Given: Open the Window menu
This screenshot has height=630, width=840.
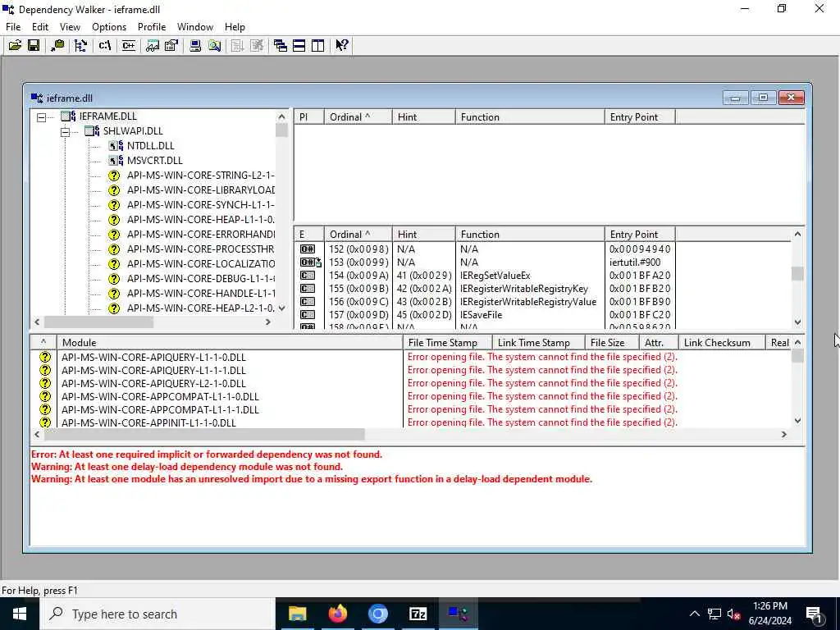Looking at the screenshot, I should [195, 27].
